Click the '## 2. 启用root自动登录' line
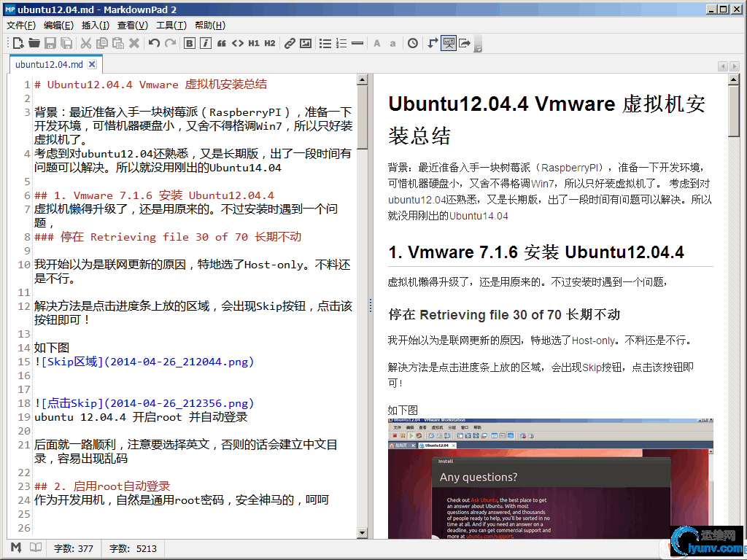747x560 pixels. coord(102,486)
